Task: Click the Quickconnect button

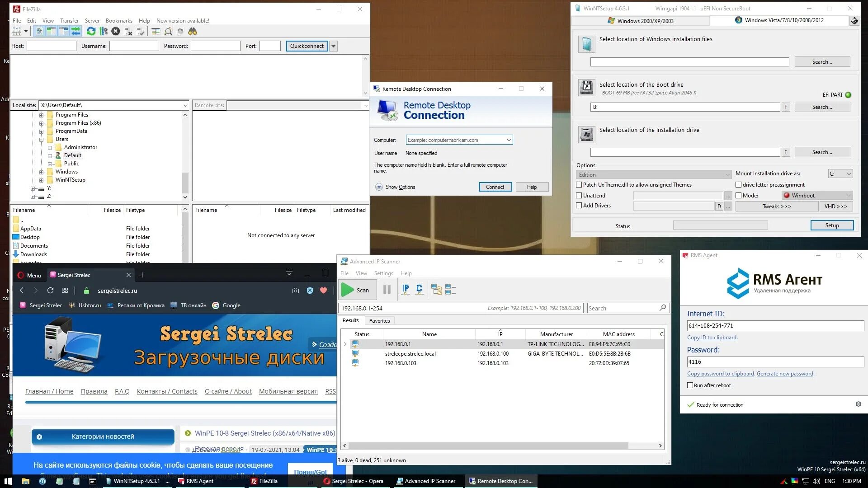Action: point(307,46)
